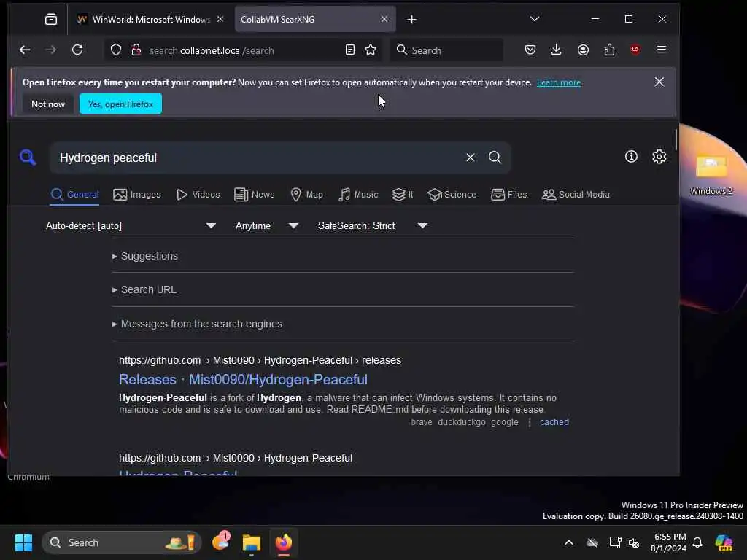Viewport: 747px width, 560px height.
Task: Select the Images search category
Action: pyautogui.click(x=136, y=194)
